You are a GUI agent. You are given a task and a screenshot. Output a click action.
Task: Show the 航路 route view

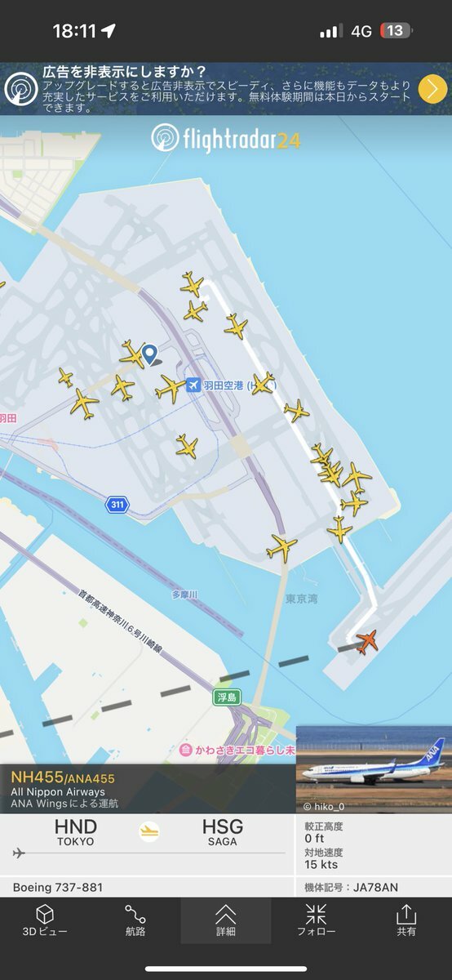[135, 920]
